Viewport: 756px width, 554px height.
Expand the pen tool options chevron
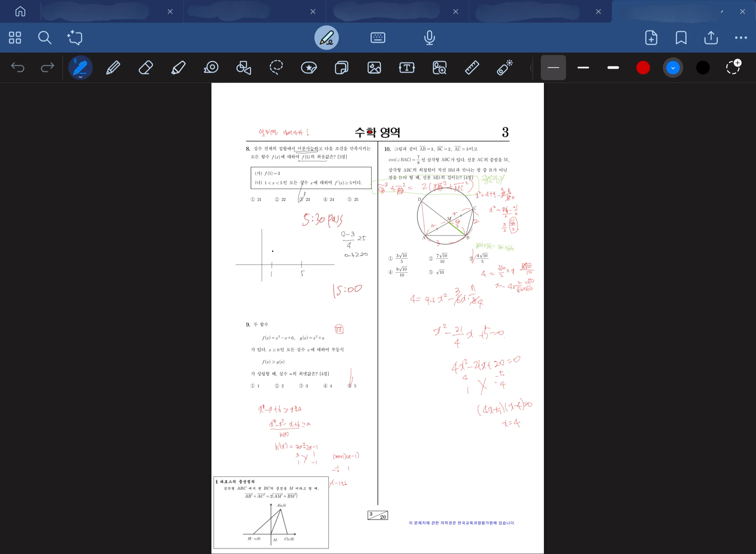pos(81,77)
